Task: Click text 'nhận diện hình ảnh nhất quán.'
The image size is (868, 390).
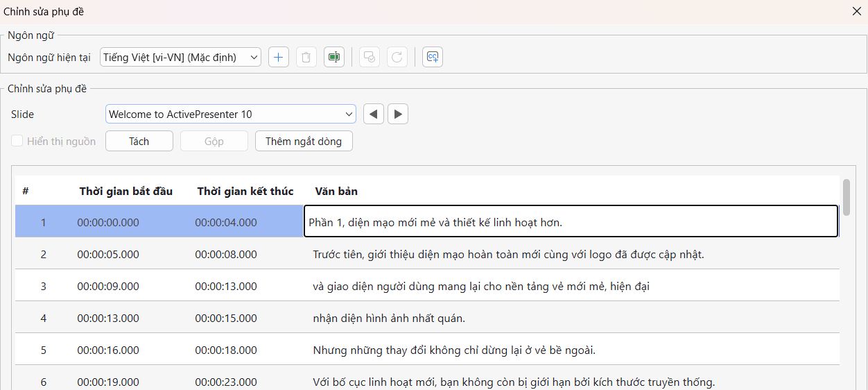Action: tap(389, 318)
